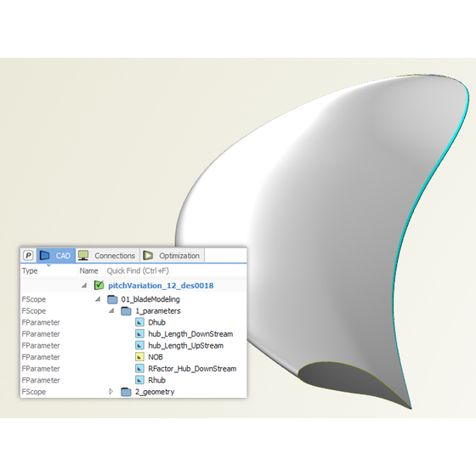Viewport: 476px width, 476px height.
Task: Select the 1_parameters label
Action: 158,311
